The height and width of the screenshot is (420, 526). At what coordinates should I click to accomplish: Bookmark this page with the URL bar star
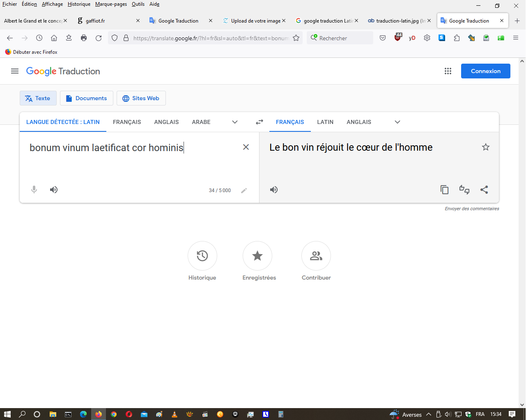(296, 38)
